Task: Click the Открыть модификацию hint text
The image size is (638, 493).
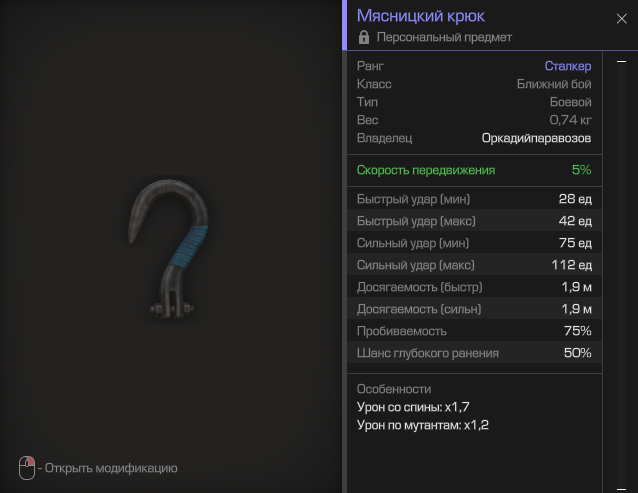Action: point(111,468)
